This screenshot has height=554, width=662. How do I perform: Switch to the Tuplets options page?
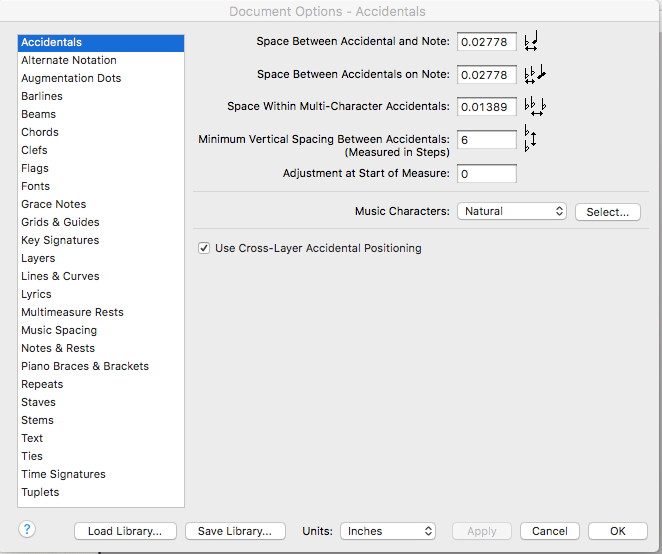(40, 492)
